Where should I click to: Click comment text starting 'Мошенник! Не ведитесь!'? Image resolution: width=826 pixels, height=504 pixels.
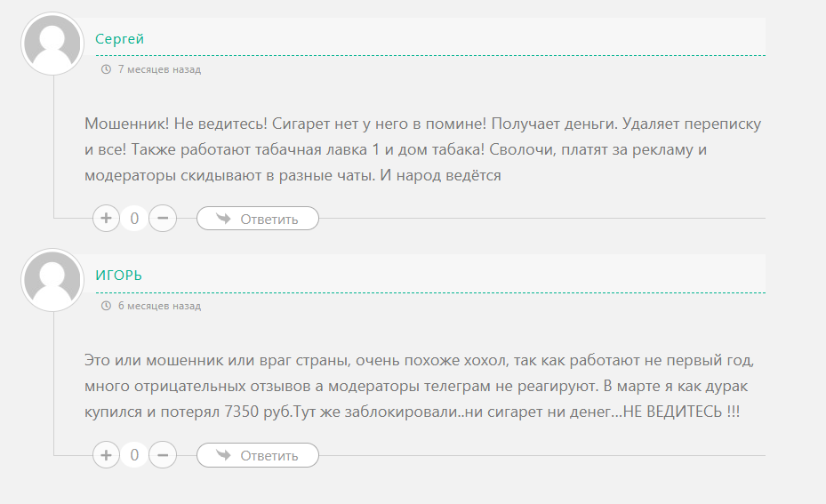423,149
